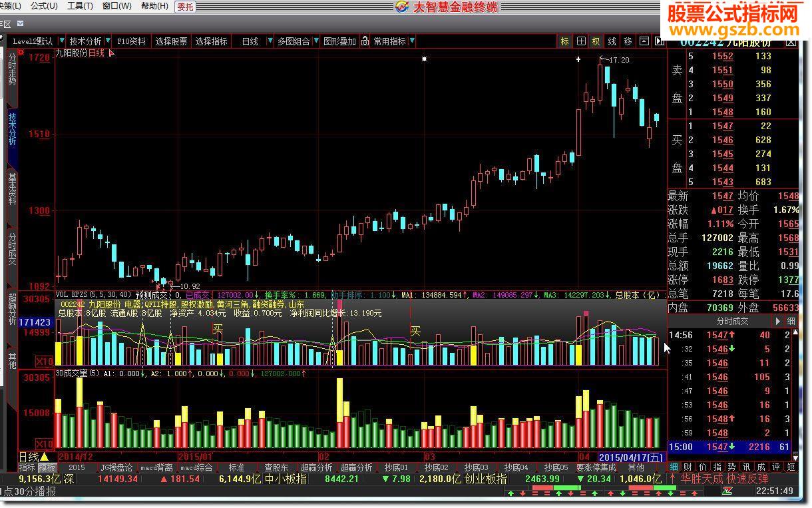Click the X10 scale button in VOL panel
The image size is (812, 508).
click(44, 362)
